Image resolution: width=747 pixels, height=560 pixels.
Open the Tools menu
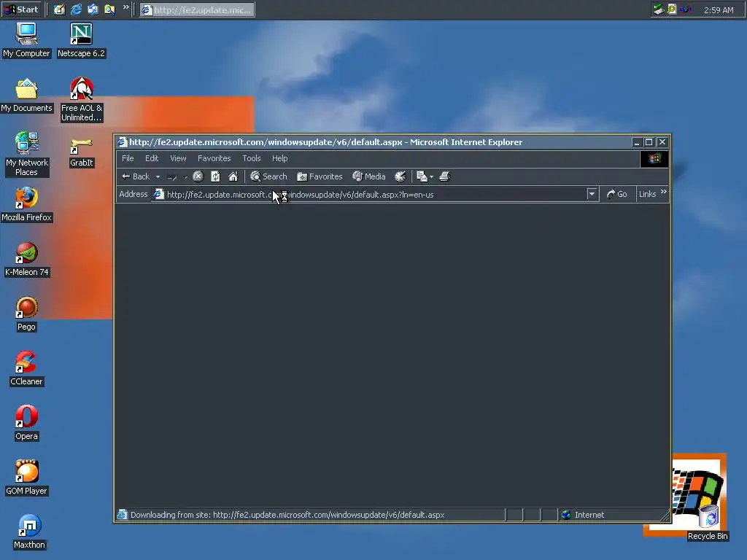click(x=252, y=158)
